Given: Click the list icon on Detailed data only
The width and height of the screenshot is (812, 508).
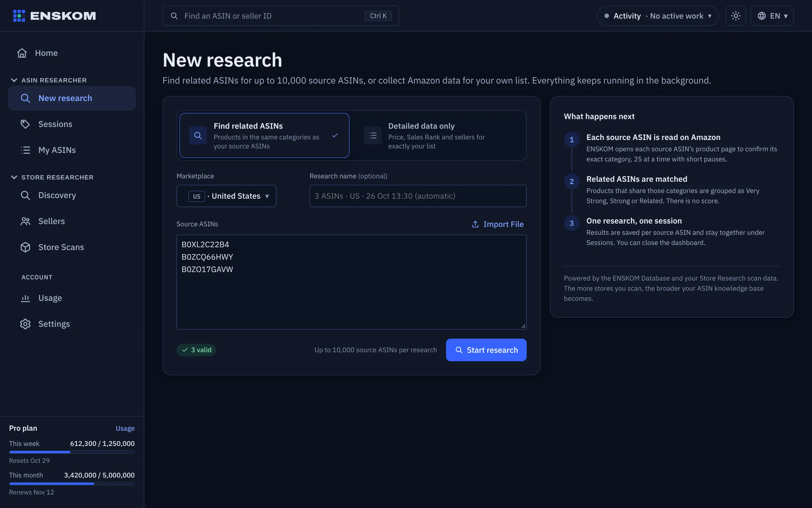Looking at the screenshot, I should click(372, 135).
